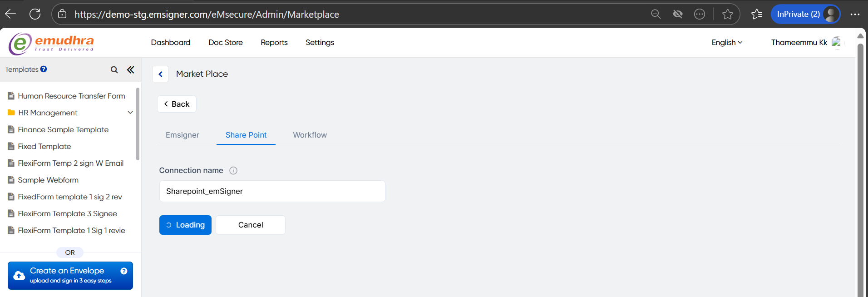Image resolution: width=868 pixels, height=297 pixels.
Task: Switch to the Workflow tab
Action: point(310,135)
